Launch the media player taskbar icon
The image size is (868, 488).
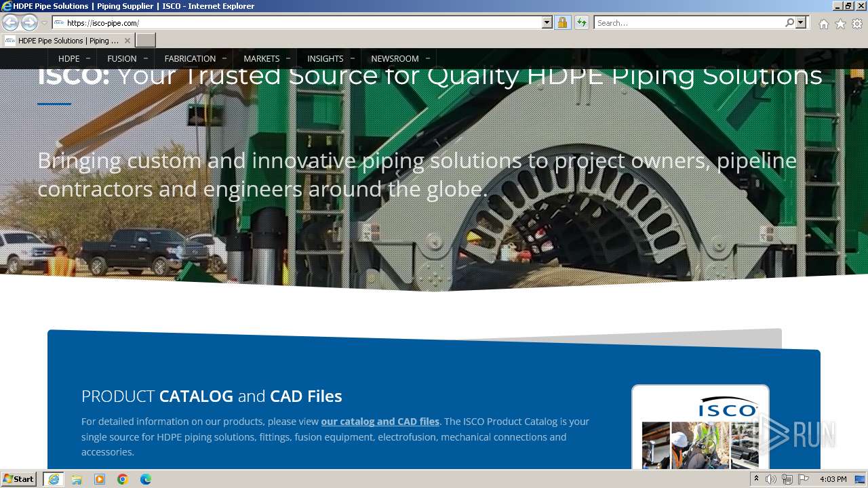[100, 479]
